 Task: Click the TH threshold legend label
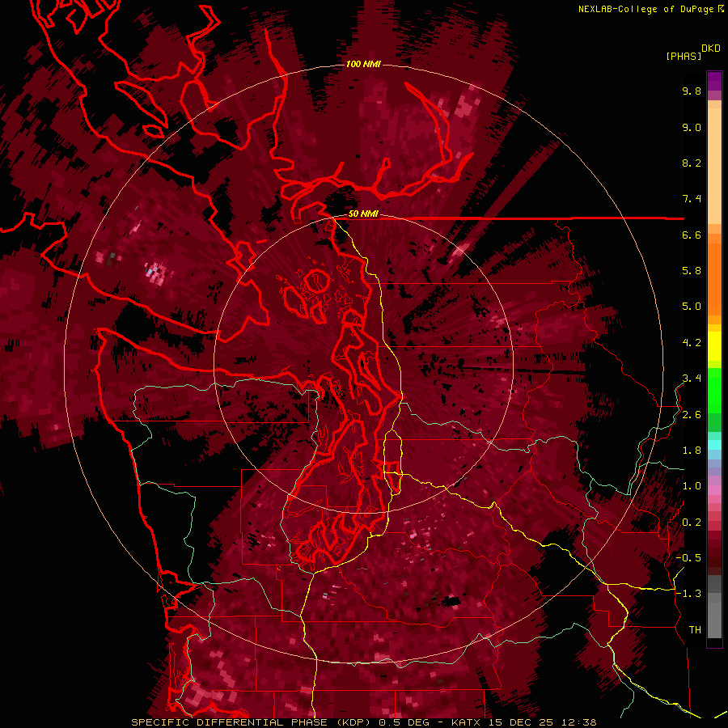tap(695, 630)
